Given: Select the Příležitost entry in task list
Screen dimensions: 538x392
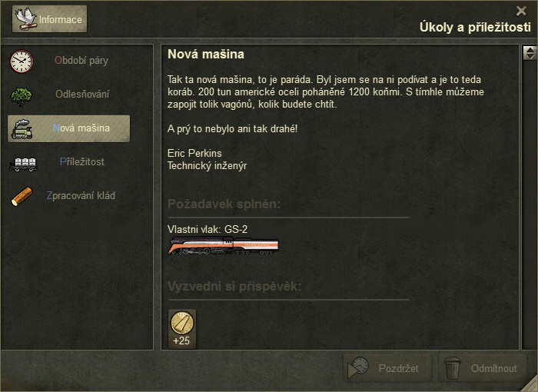Looking at the screenshot, I should click(82, 161).
